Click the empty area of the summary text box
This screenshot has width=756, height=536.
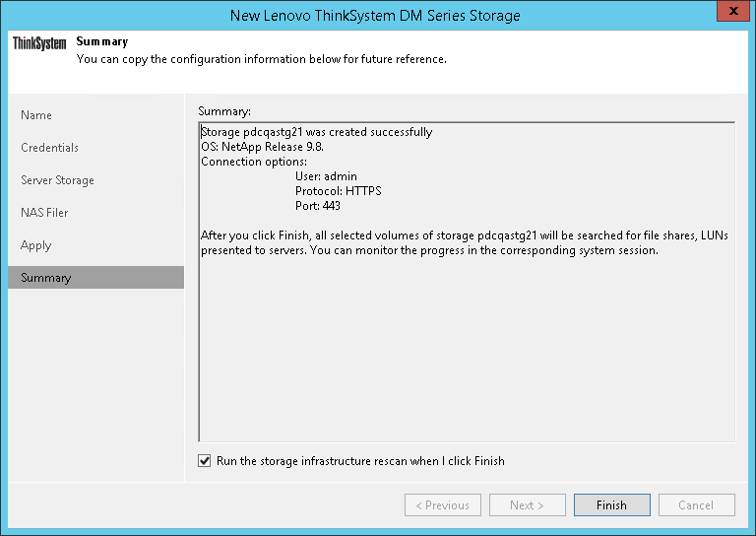[x=467, y=355]
